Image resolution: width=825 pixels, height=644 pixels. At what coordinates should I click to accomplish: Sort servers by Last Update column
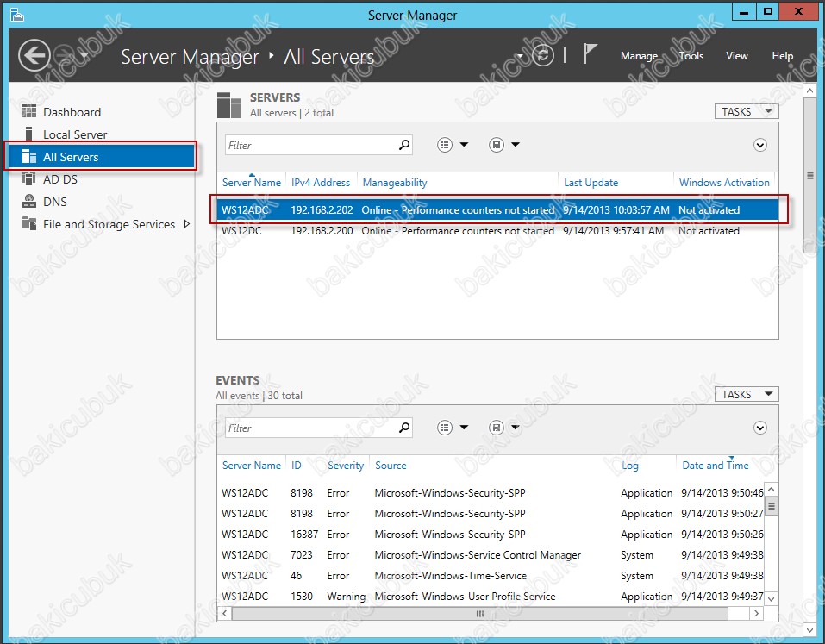591,183
